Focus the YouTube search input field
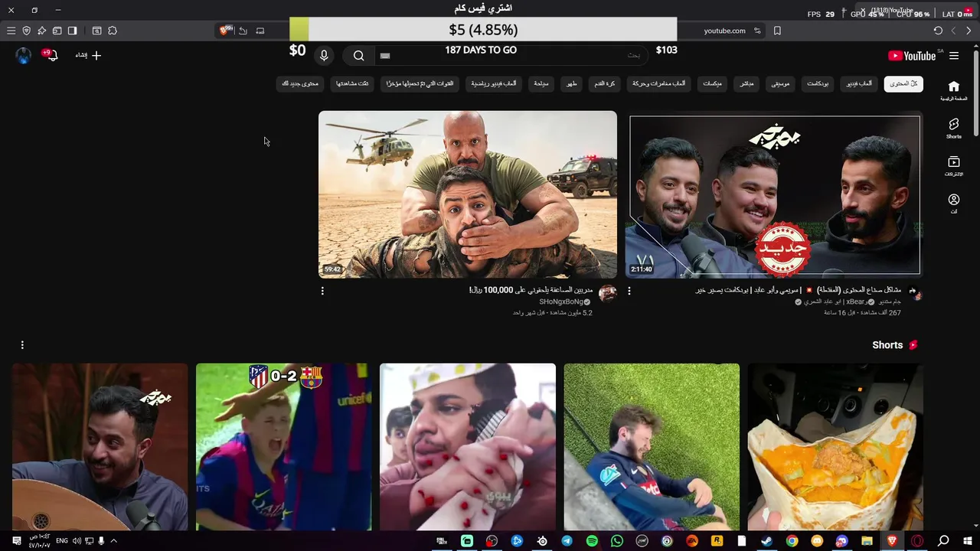Image resolution: width=980 pixels, height=551 pixels. coord(511,55)
